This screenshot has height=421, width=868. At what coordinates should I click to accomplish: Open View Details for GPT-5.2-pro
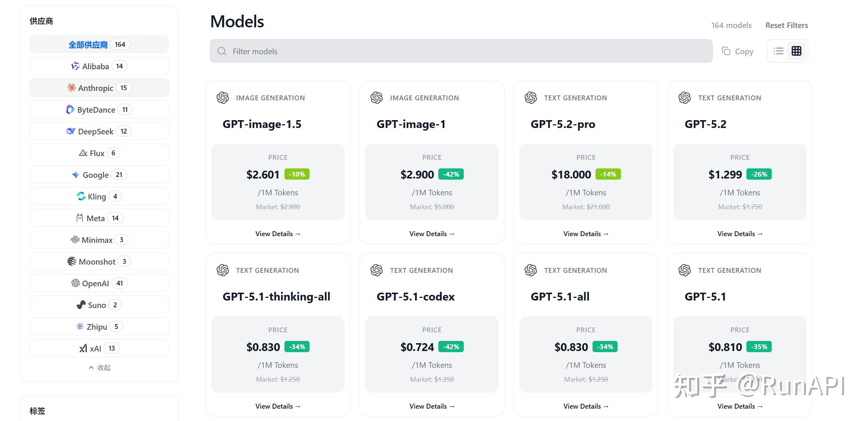coord(586,234)
